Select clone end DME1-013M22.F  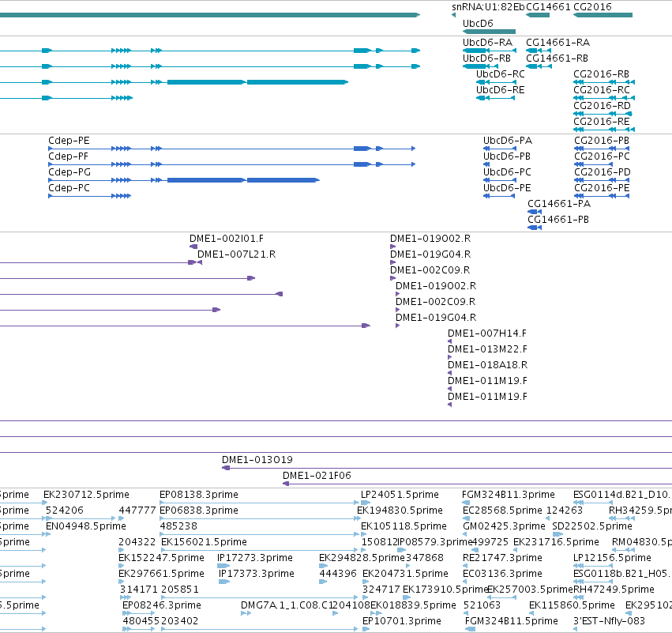(x=488, y=349)
